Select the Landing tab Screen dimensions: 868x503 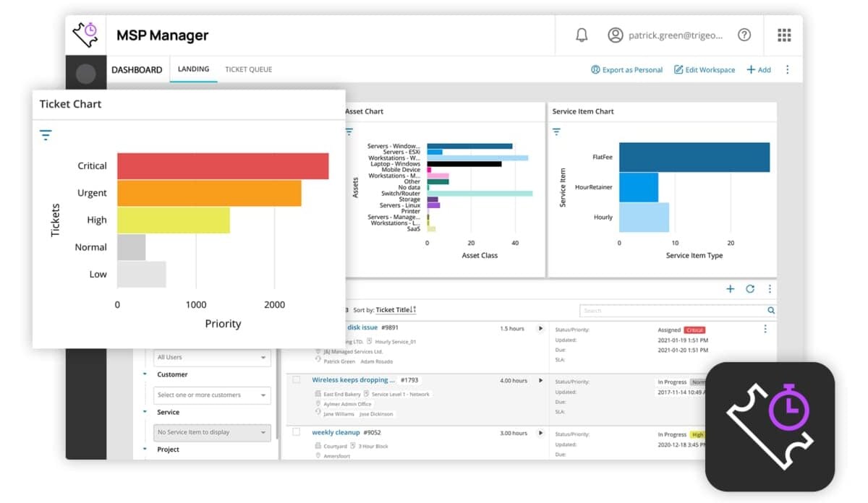tap(193, 69)
